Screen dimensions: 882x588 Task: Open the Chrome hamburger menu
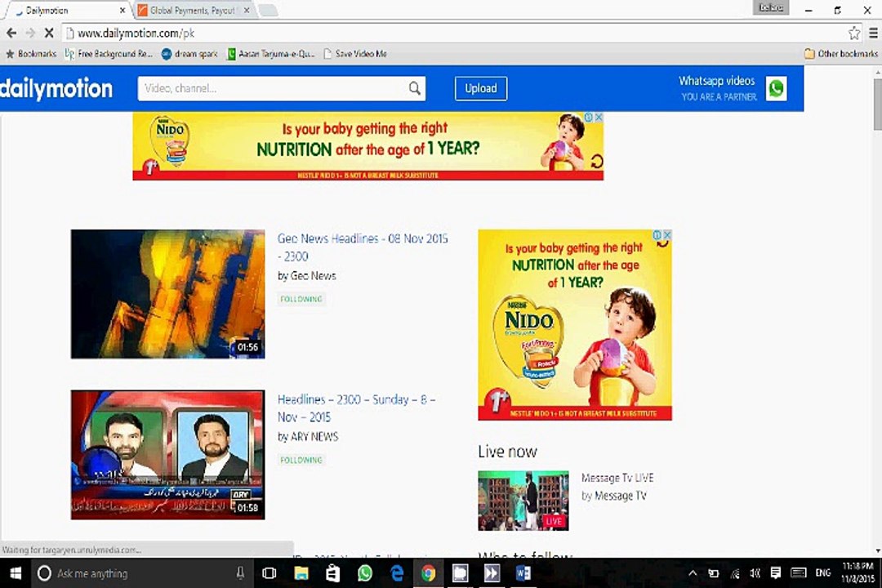[x=874, y=33]
